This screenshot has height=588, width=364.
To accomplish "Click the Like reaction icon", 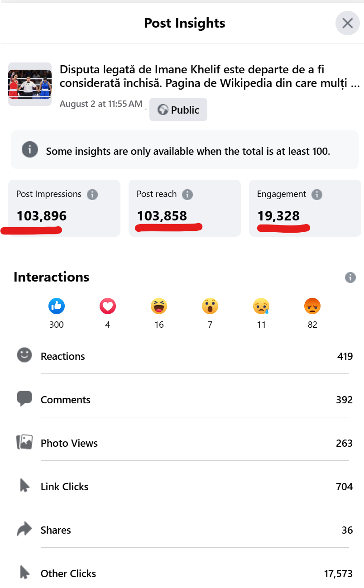I will [x=57, y=306].
